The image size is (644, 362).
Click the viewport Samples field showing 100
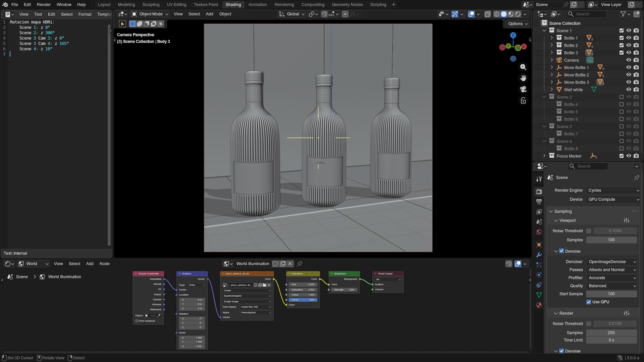(611, 240)
